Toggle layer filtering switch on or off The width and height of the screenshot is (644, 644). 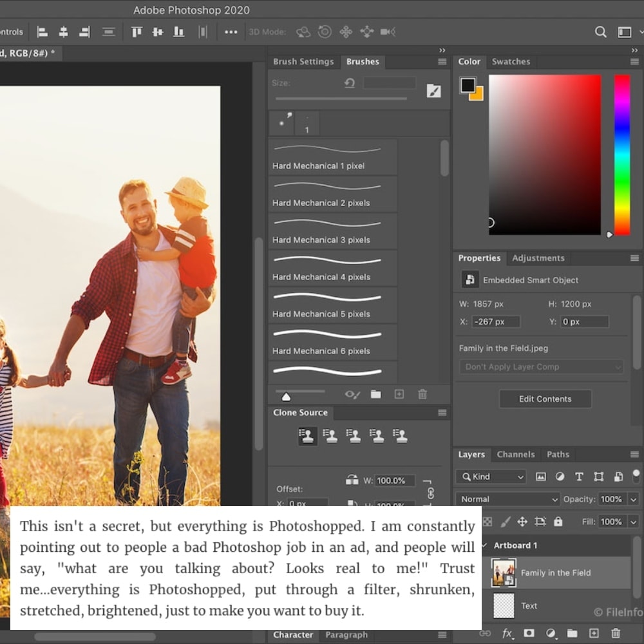click(636, 476)
